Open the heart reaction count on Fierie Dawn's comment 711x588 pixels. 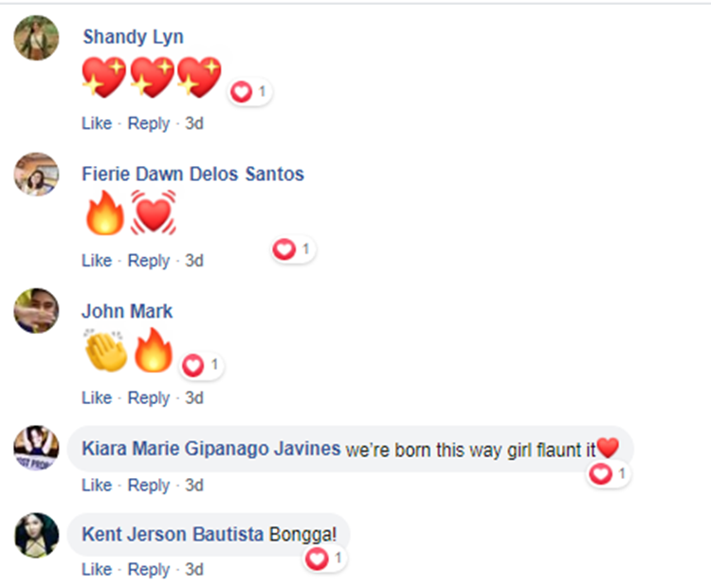click(x=293, y=249)
